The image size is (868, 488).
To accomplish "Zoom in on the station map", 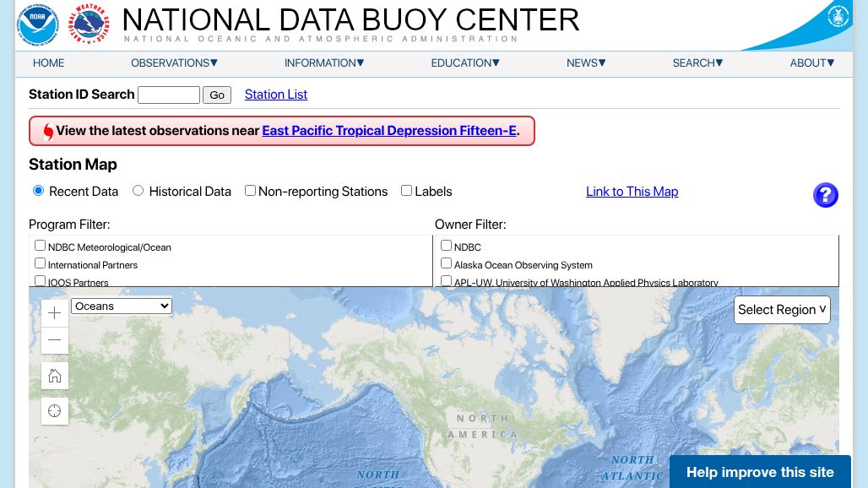I will pyautogui.click(x=54, y=313).
